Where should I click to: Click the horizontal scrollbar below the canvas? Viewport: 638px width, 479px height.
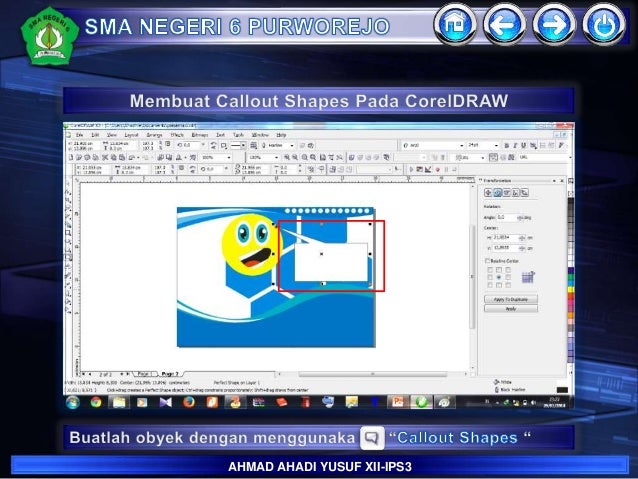pos(372,374)
